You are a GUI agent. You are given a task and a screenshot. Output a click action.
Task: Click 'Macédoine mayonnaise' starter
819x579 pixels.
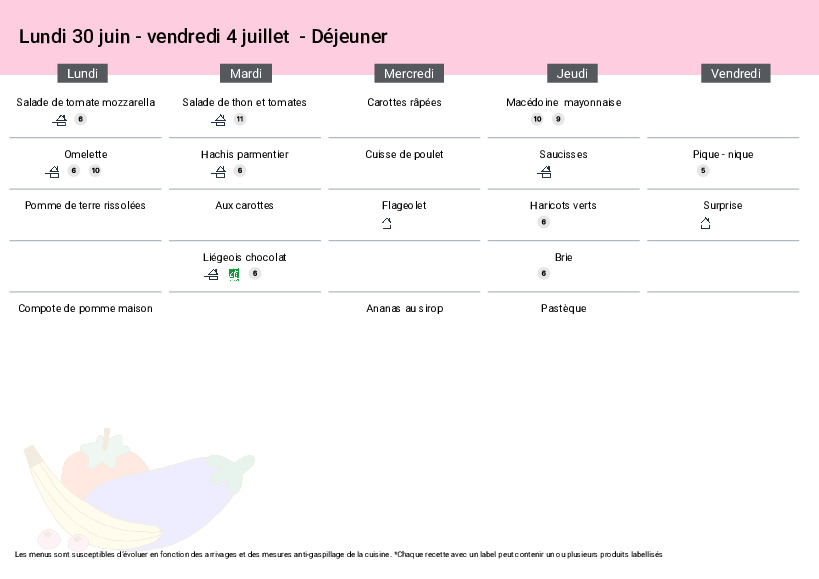(x=564, y=102)
